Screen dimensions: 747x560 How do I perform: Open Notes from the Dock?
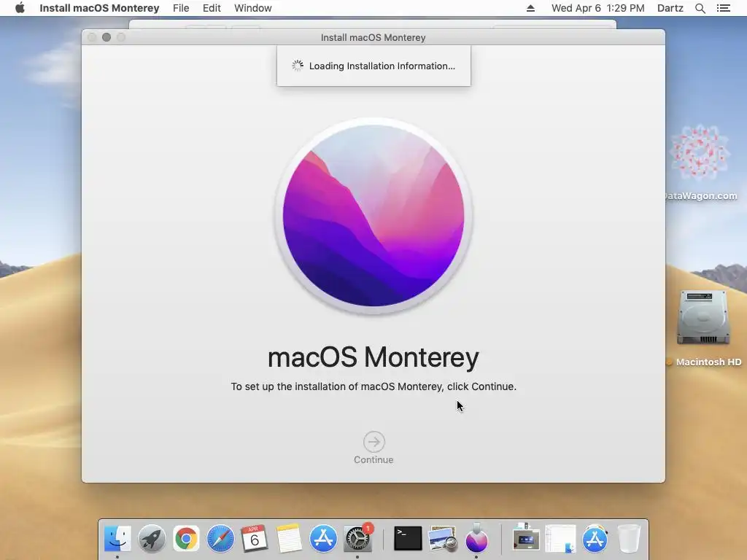pos(289,539)
